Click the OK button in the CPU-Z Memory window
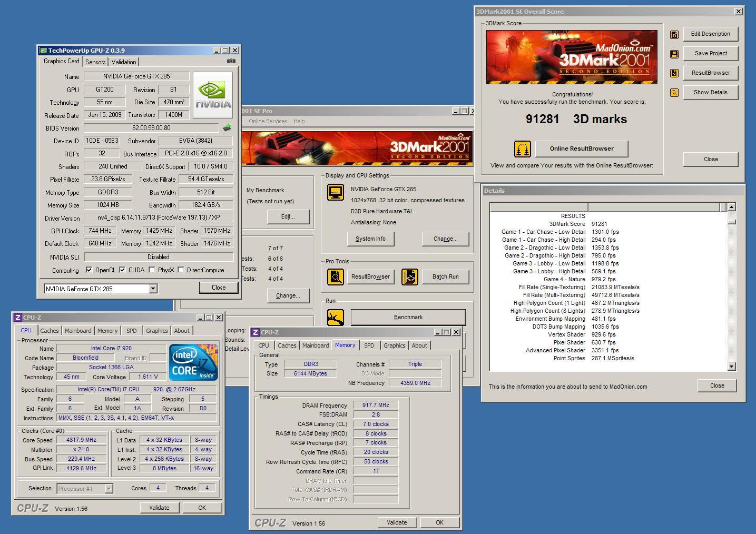Image resolution: width=756 pixels, height=534 pixels. pos(439,522)
